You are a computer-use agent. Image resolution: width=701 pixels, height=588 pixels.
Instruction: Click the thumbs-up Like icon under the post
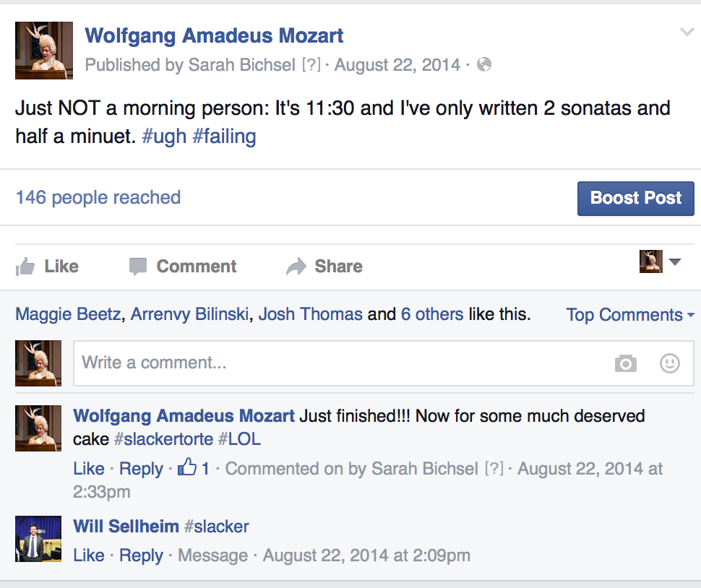coord(25,267)
